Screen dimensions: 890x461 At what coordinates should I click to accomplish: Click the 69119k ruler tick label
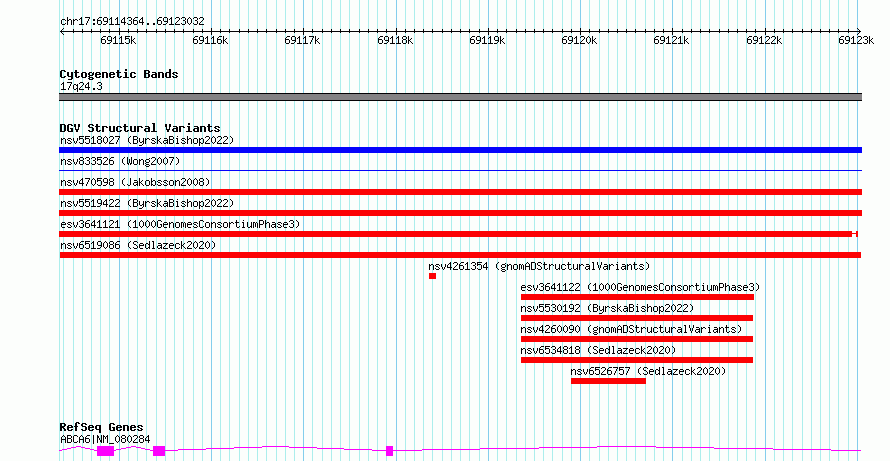pyautogui.click(x=487, y=40)
